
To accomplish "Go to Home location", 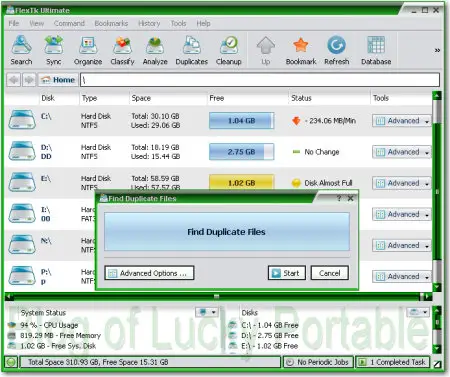I will [58, 80].
